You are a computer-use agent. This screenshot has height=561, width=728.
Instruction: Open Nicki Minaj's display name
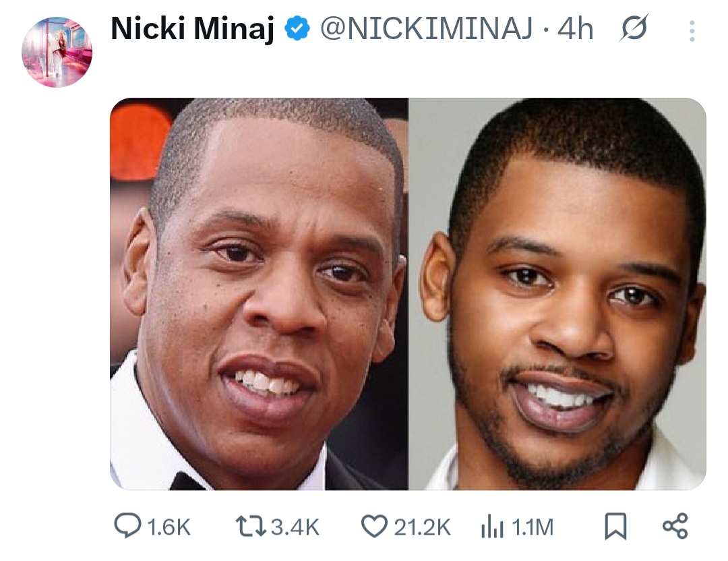coord(195,28)
